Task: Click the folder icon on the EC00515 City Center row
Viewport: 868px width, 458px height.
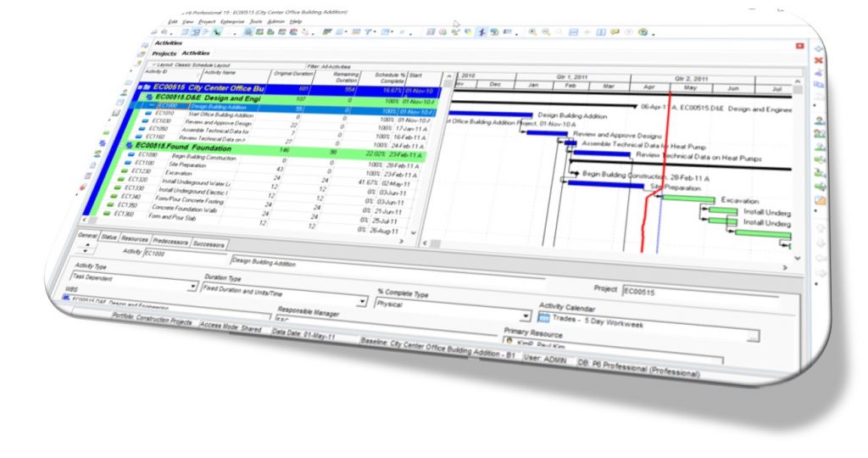Action: [x=147, y=87]
